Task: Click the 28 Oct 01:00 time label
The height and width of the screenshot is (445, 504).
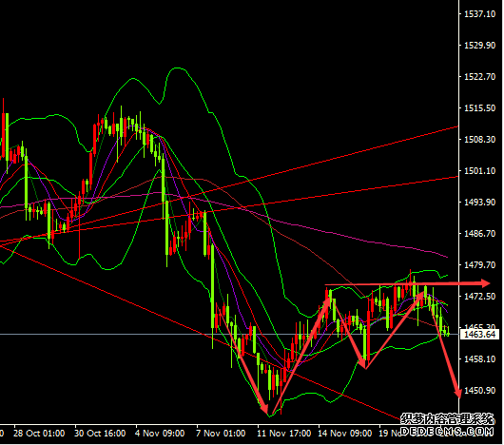Action: [39, 434]
